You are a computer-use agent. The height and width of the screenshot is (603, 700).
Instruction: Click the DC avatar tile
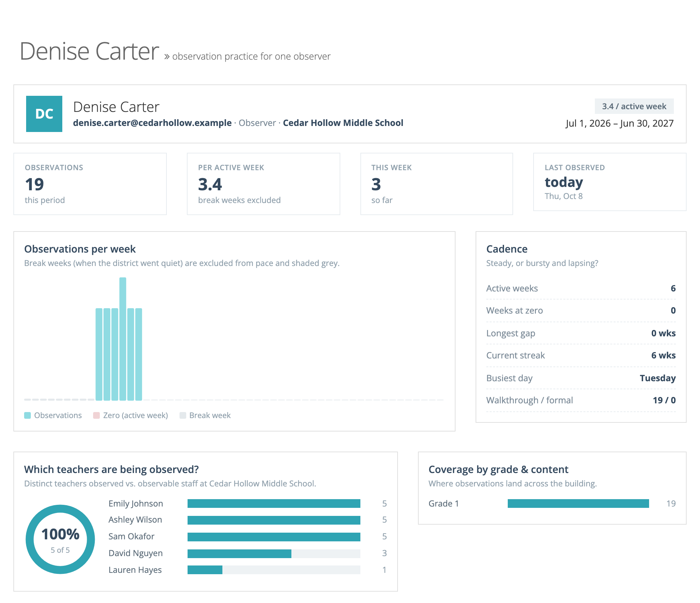point(44,114)
